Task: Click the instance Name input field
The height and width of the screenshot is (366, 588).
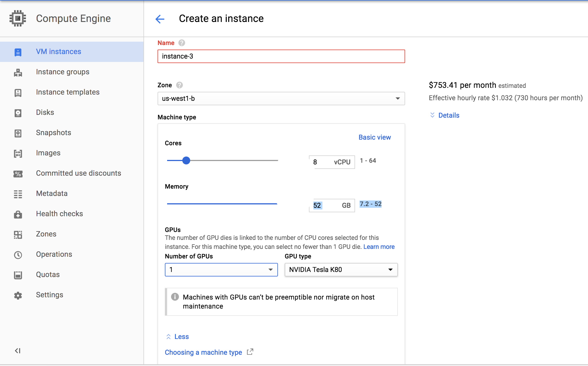Action: [x=281, y=56]
